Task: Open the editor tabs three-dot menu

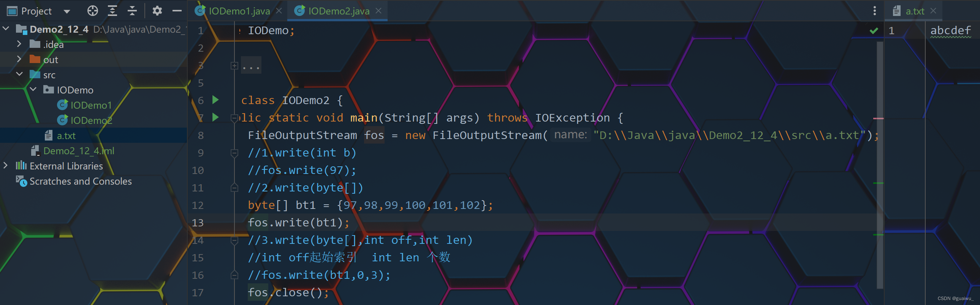Action: (x=875, y=11)
